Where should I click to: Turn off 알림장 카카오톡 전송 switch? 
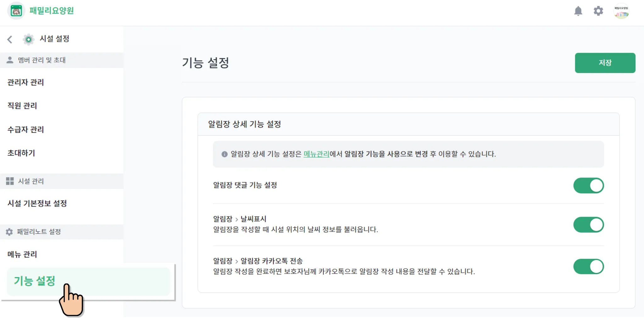588,267
